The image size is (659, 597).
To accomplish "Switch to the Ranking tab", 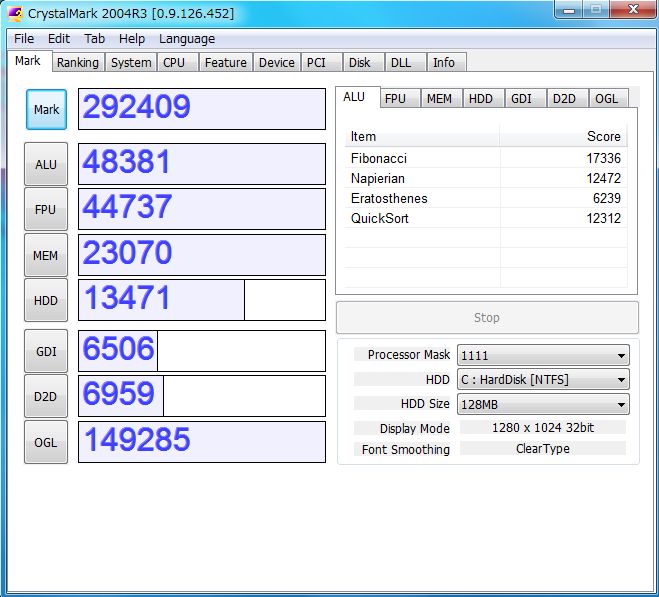I will [x=77, y=62].
